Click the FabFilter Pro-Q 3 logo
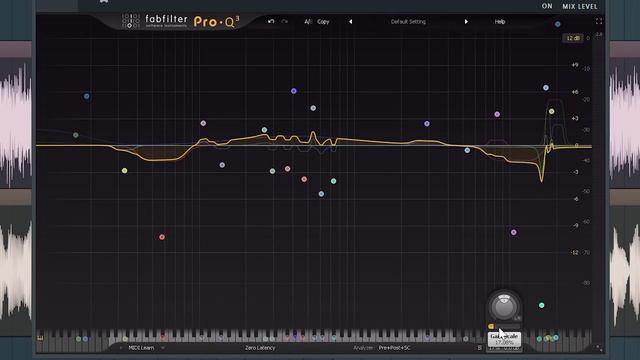The image size is (640, 360). (x=181, y=21)
